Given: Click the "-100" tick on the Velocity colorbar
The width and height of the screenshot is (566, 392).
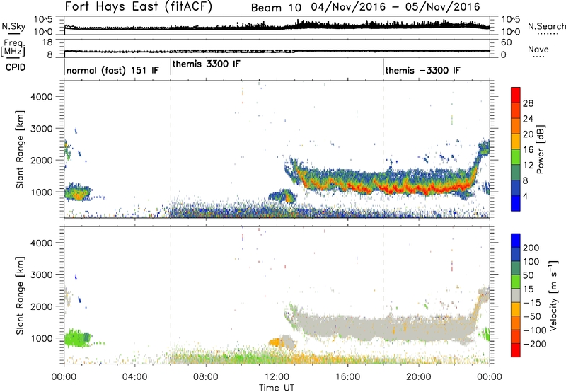Looking at the screenshot, I should coord(534,330).
